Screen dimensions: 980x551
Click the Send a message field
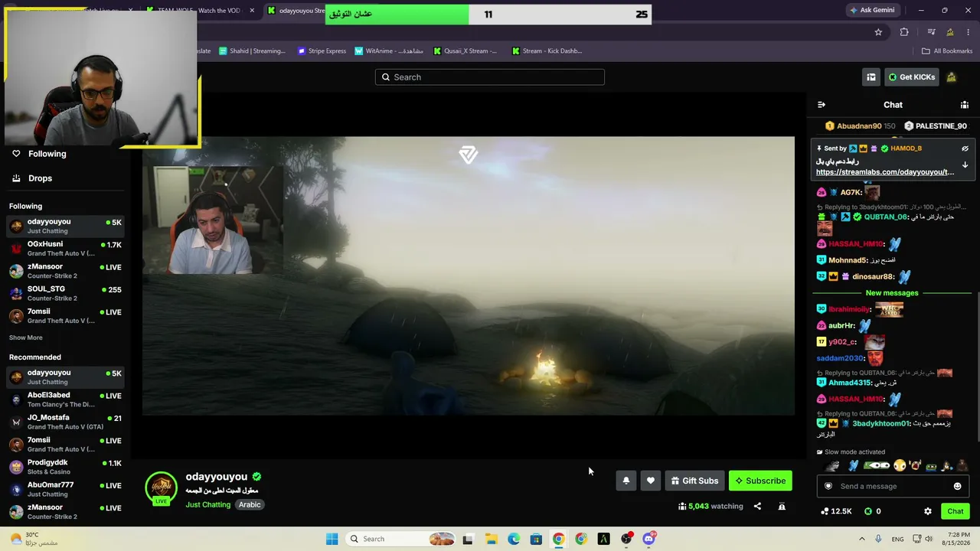pos(892,486)
